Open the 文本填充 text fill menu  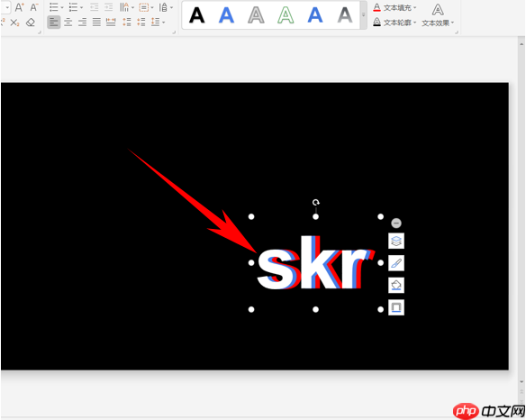point(394,7)
